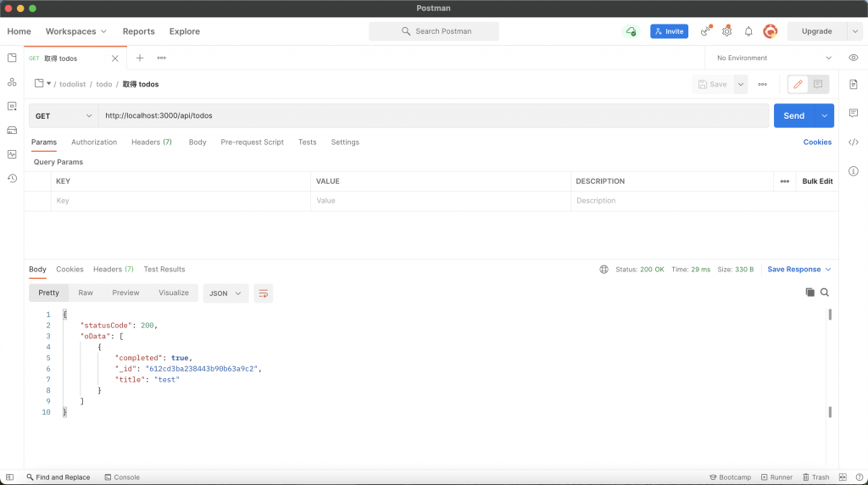
Task: Switch to comment mode icon
Action: pyautogui.click(x=818, y=84)
